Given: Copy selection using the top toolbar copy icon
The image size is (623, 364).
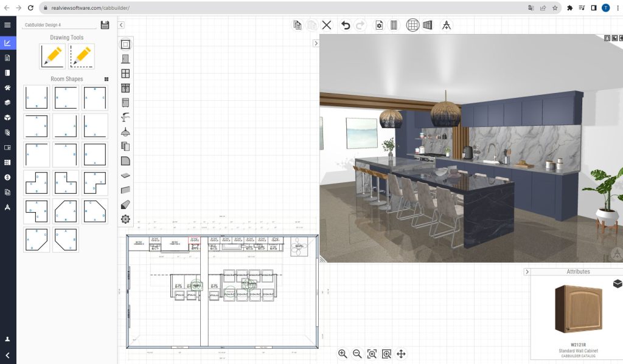Looking at the screenshot, I should pos(297,25).
